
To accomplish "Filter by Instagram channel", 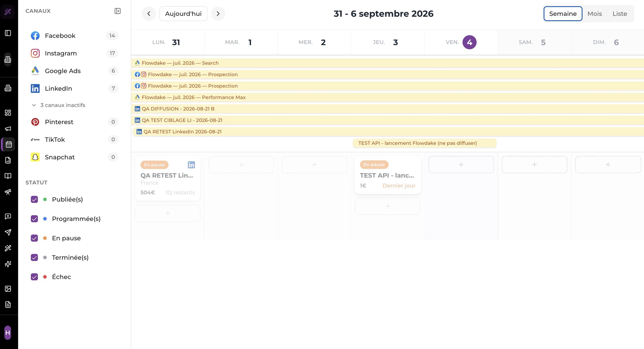I will pyautogui.click(x=74, y=53).
